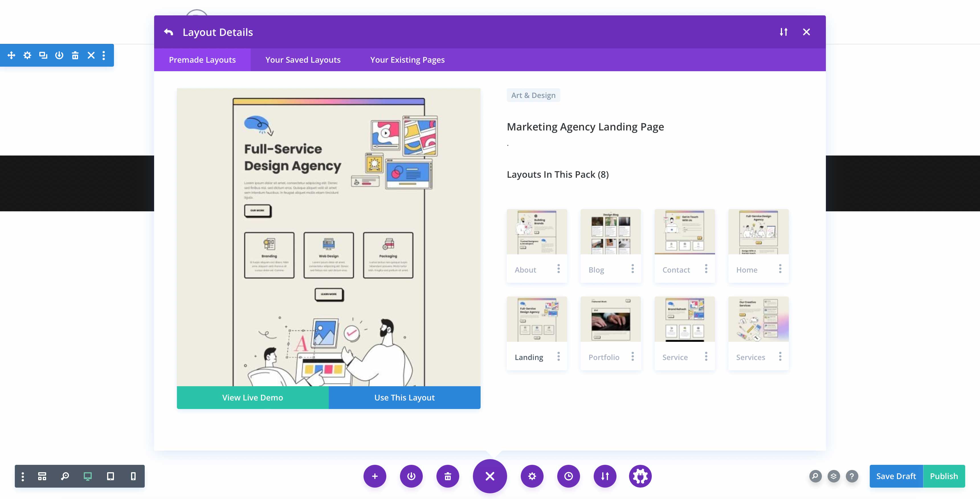Switch to the Your Existing Pages tab
Screen dimensions: 980x499
[407, 59]
